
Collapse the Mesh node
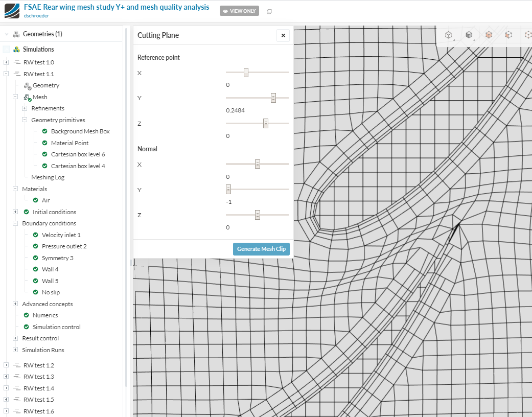[15, 97]
